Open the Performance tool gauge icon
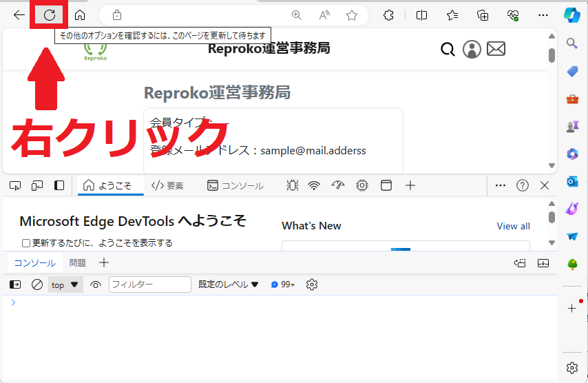 tap(337, 185)
